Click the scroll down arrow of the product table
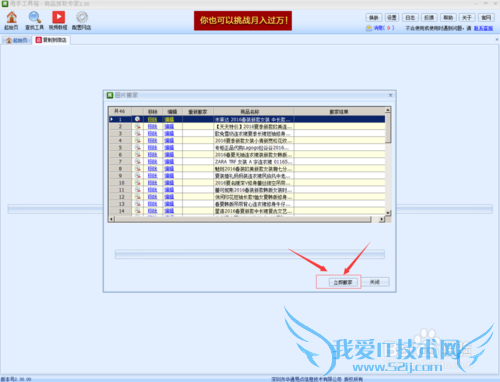The image size is (500, 382). tap(388, 212)
